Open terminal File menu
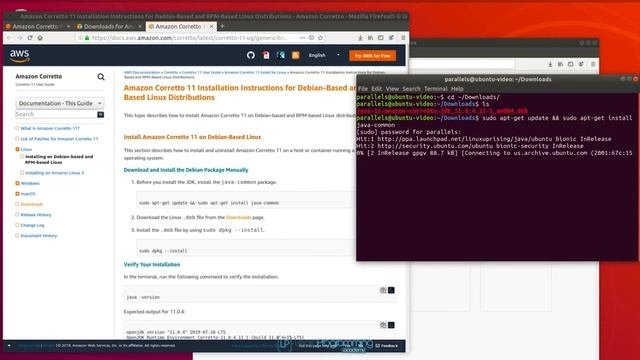Image resolution: width=640 pixels, height=360 pixels. 363,89
